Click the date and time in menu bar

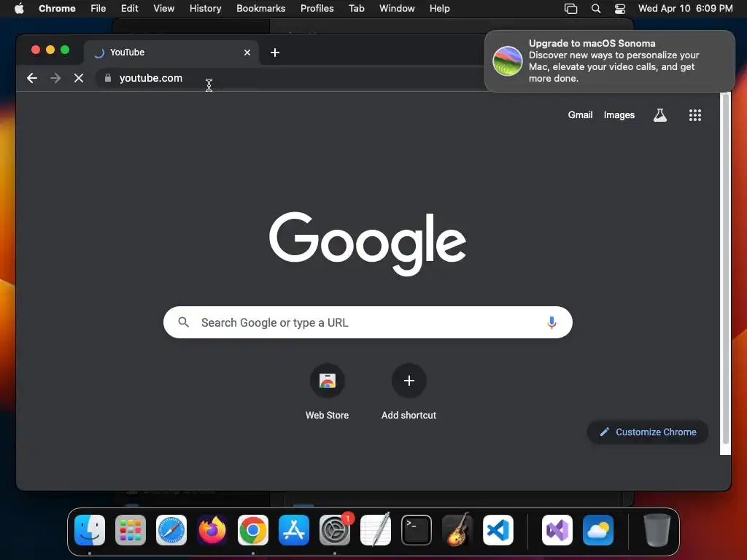685,8
